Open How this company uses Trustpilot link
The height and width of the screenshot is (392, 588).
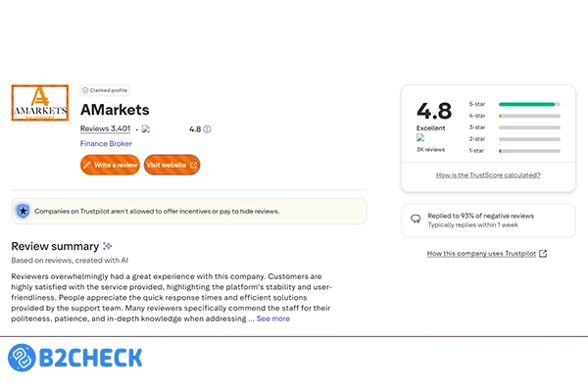point(487,254)
